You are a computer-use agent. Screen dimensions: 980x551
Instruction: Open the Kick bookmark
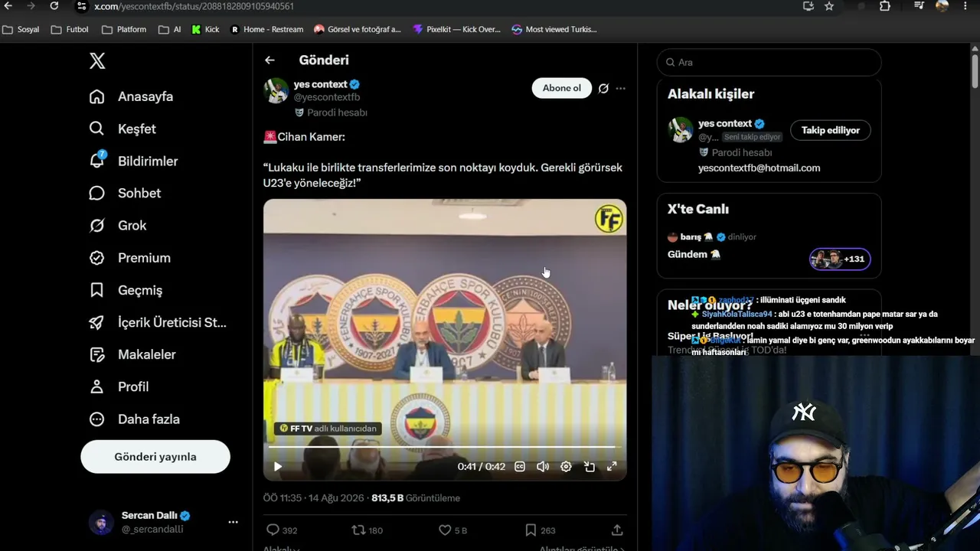tap(206, 29)
